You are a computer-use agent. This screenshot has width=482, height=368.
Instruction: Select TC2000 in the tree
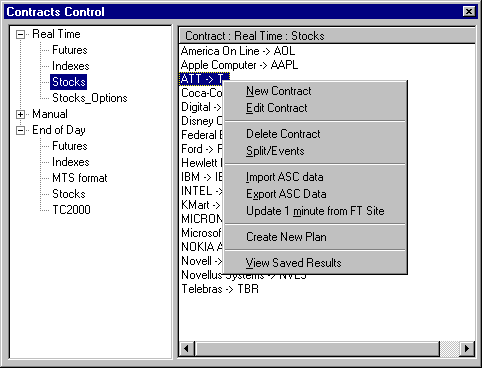point(71,210)
